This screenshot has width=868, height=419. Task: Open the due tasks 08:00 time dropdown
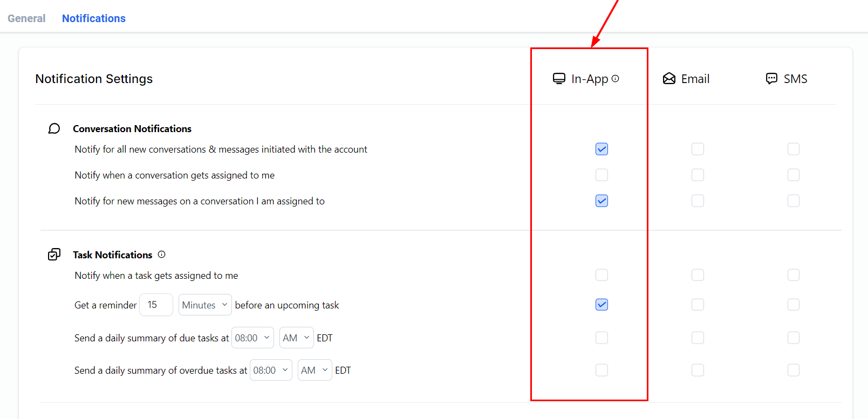tap(252, 338)
